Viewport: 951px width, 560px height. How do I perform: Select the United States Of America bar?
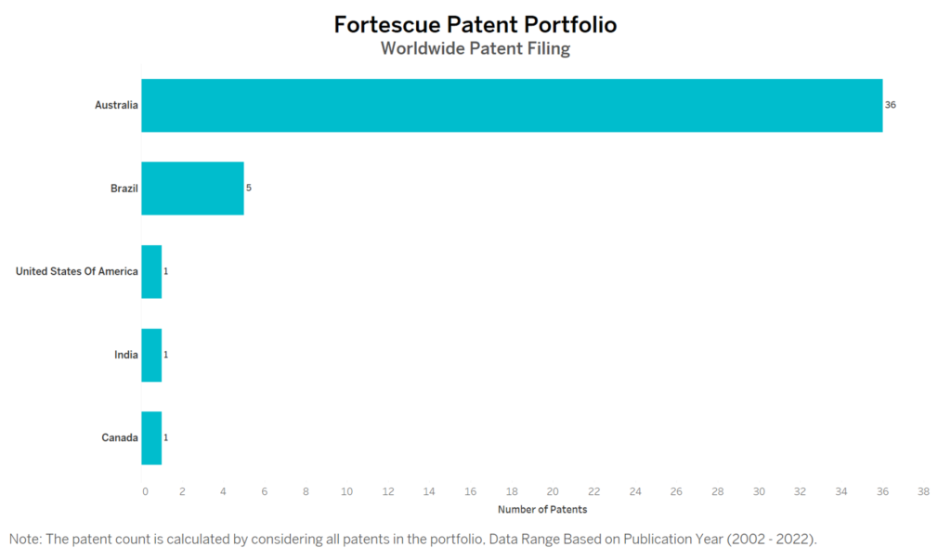tap(151, 271)
